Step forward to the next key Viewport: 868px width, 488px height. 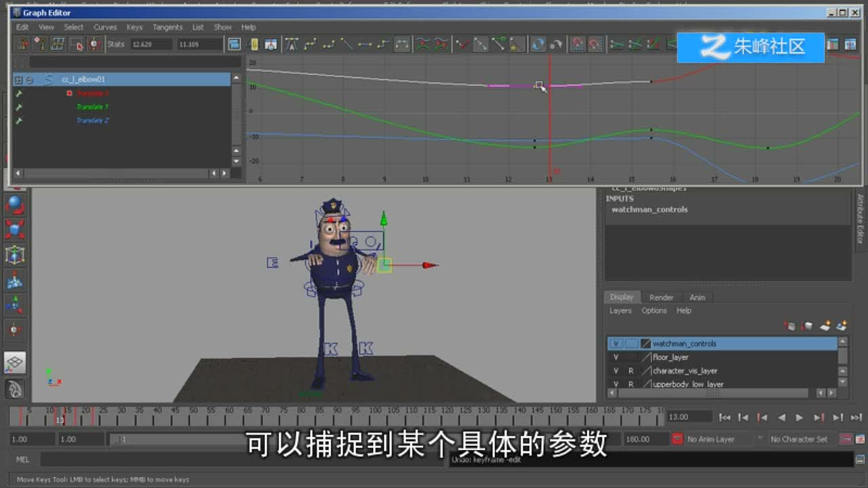[818, 418]
